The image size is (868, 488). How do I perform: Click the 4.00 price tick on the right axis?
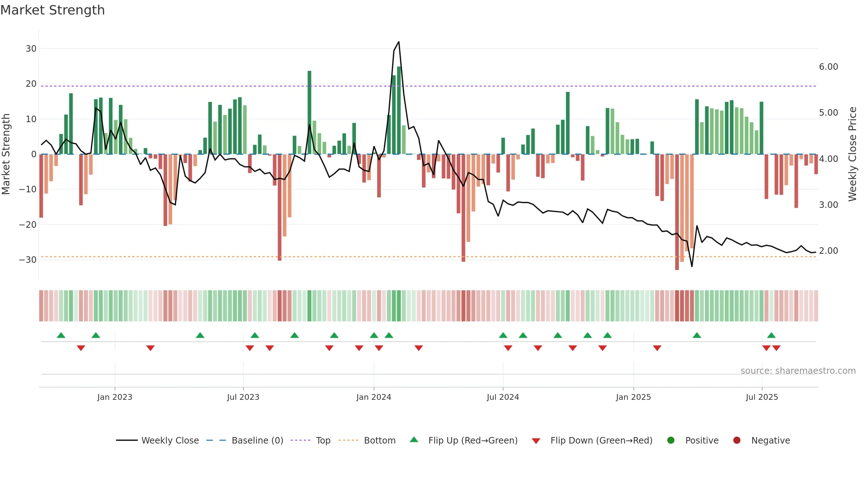point(829,159)
